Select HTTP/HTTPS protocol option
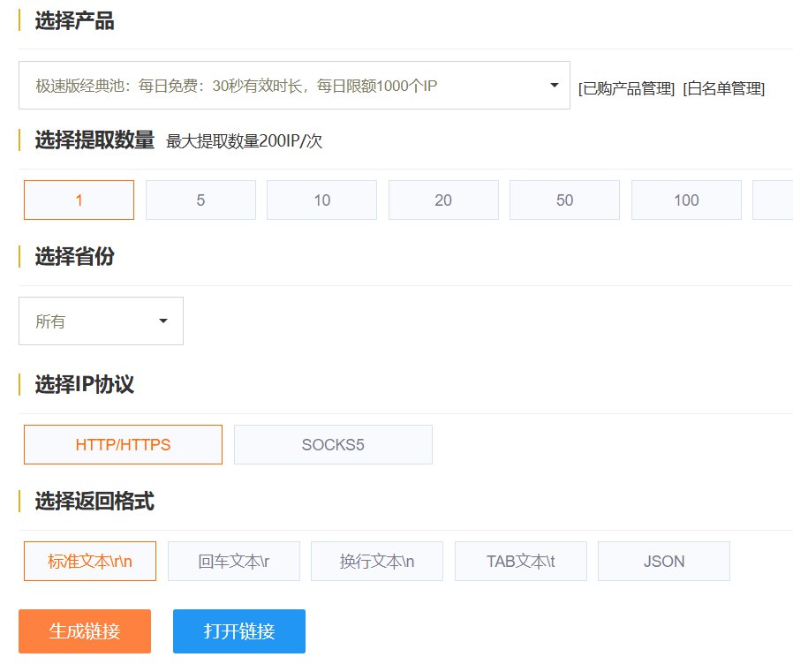793x672 pixels. (123, 445)
